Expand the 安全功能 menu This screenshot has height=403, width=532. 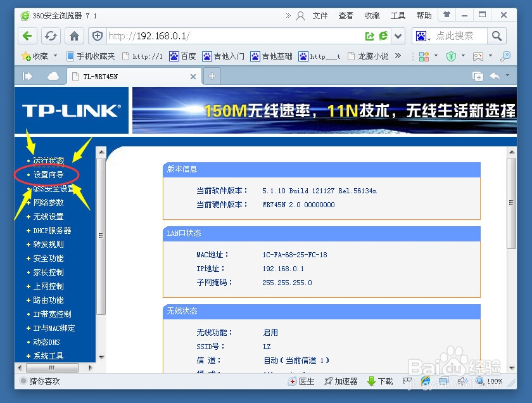[49, 259]
